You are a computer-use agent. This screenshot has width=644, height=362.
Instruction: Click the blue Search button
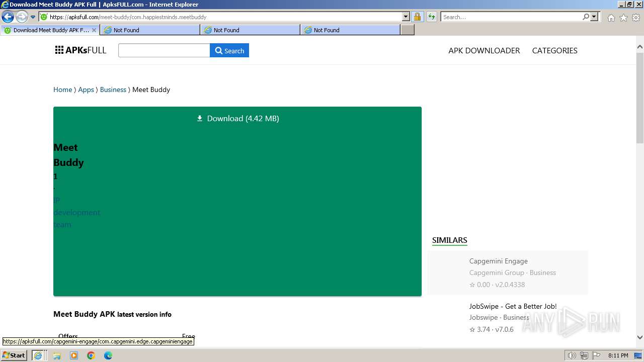coord(229,50)
